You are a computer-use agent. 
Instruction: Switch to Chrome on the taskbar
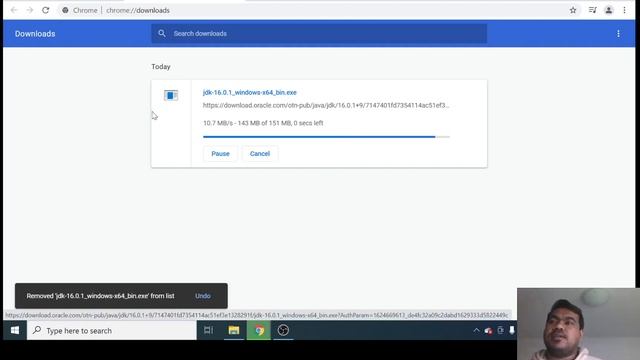point(259,330)
